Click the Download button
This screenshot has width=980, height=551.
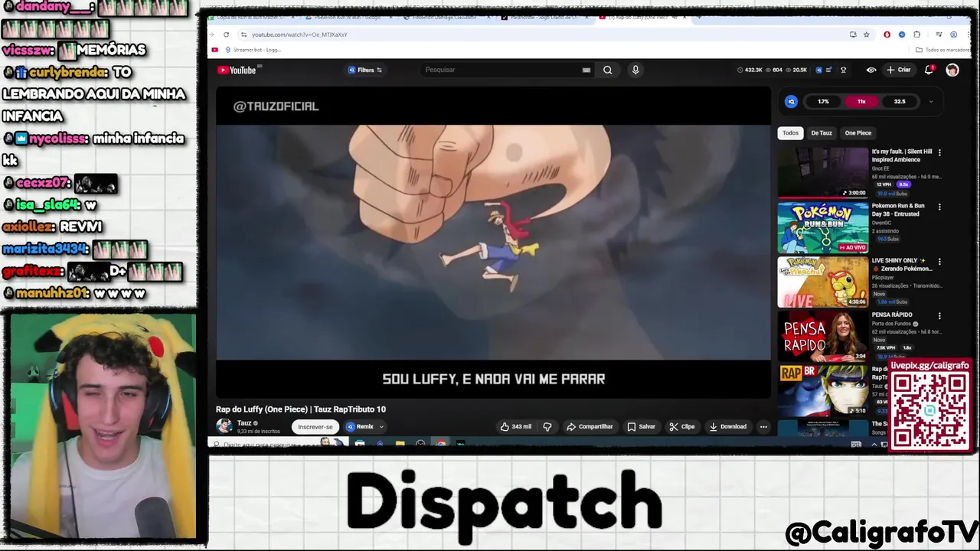(728, 426)
